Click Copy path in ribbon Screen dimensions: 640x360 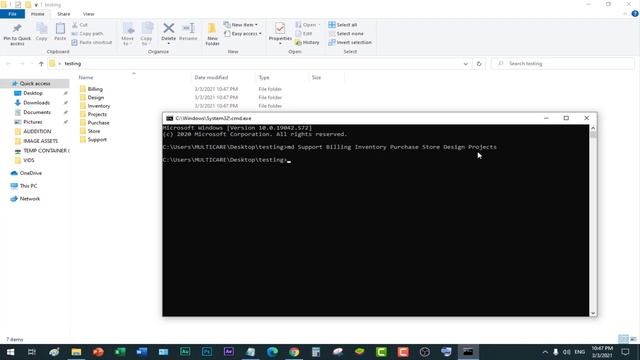(87, 33)
